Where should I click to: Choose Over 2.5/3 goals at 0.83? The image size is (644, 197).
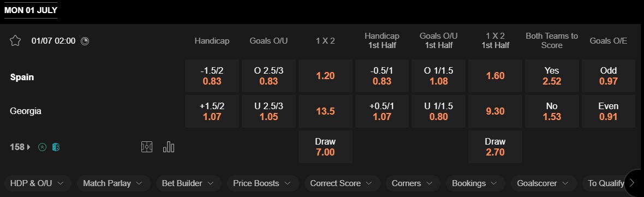pos(269,76)
